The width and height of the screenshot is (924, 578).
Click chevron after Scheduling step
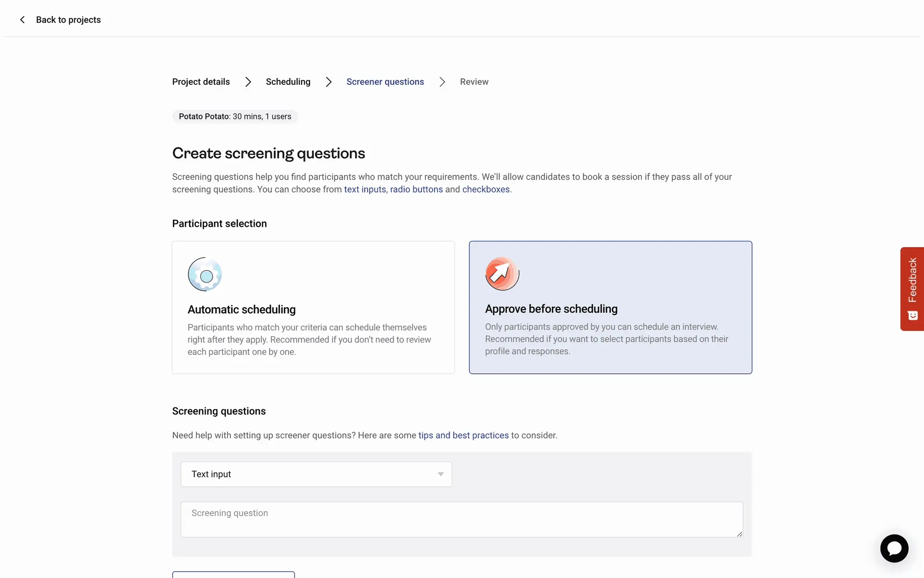329,82
